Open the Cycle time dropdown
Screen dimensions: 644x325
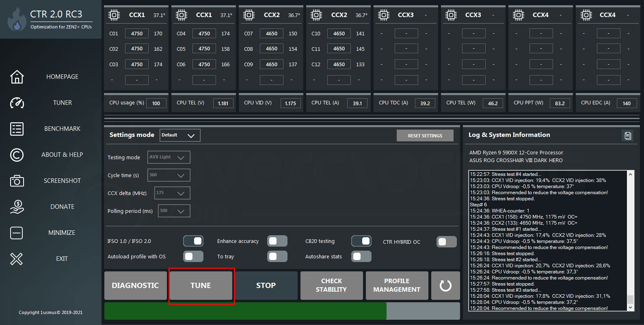(x=169, y=175)
